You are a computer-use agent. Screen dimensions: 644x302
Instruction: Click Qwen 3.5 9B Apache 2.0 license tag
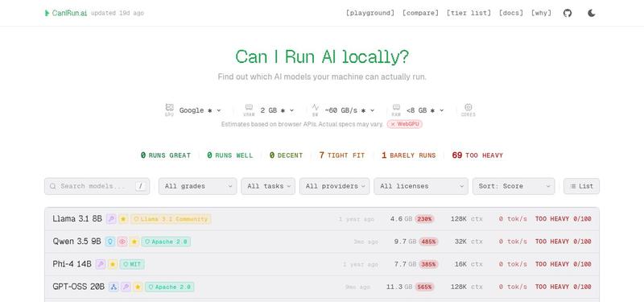pyautogui.click(x=166, y=242)
